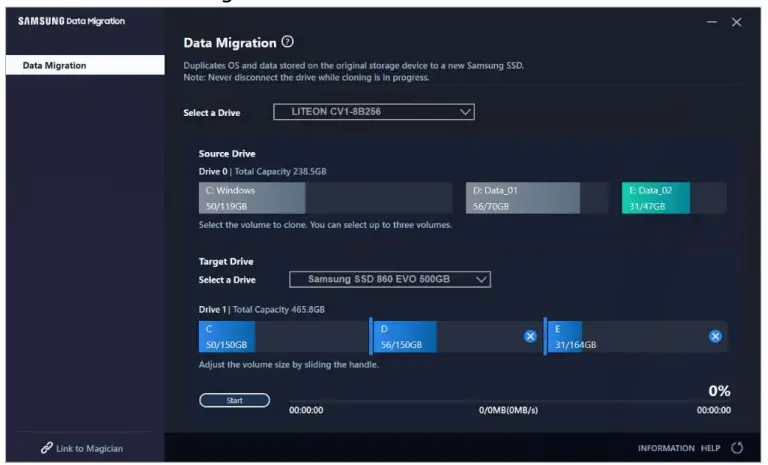Click the 'Drive 1 | Total Capacity 465.8GB' text
Viewport: 768px width, 465px height.
pos(262,310)
